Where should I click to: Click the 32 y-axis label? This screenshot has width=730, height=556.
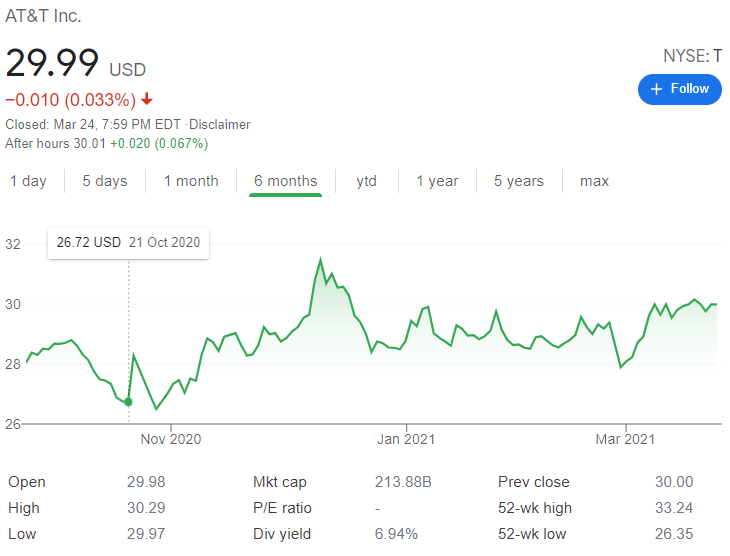pyautogui.click(x=13, y=244)
